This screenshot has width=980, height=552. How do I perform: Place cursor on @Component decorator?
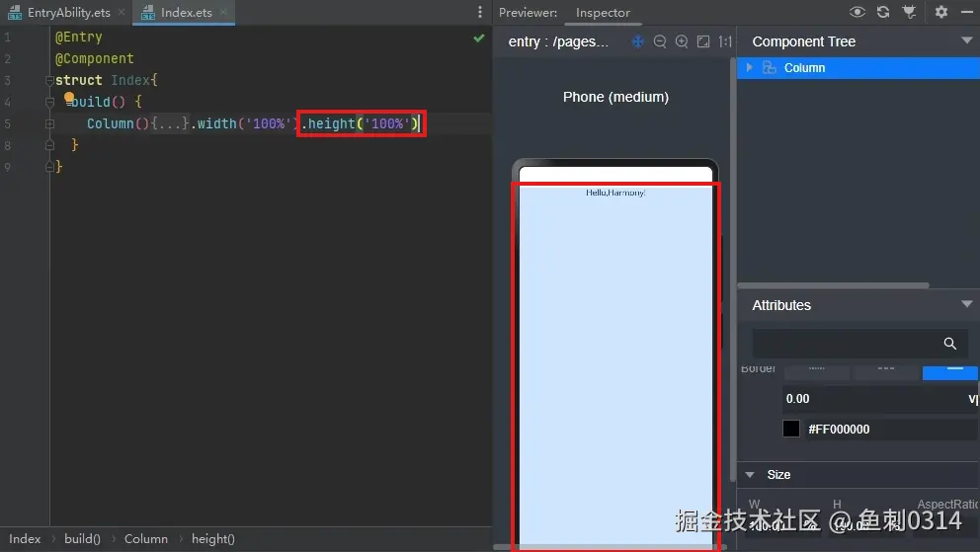click(95, 58)
